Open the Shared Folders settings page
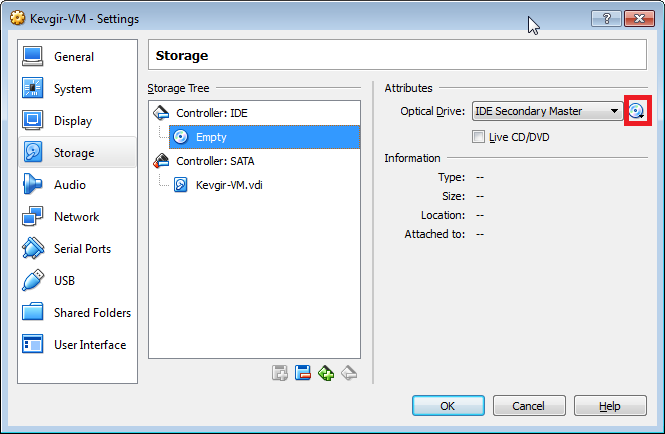 92,313
